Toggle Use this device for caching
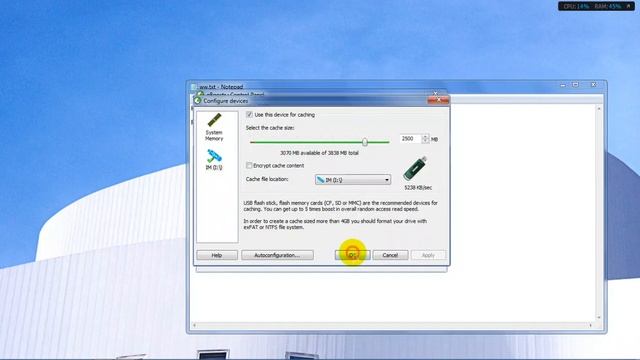The width and height of the screenshot is (640, 360). tap(249, 115)
